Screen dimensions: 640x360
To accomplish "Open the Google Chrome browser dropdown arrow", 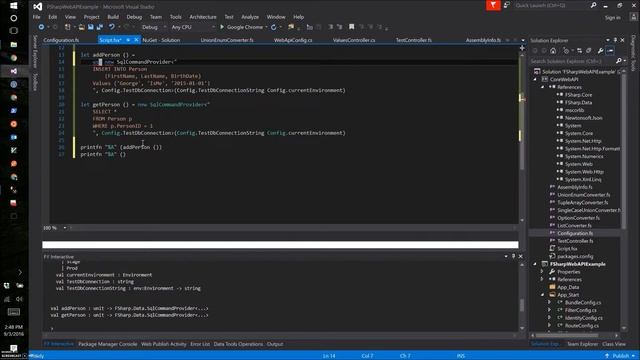I will point(266,27).
